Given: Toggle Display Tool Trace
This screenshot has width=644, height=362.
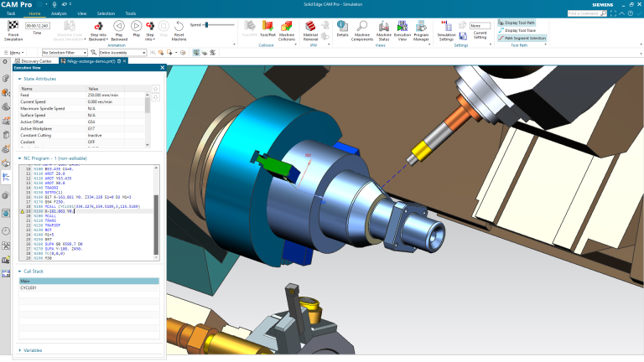Looking at the screenshot, I should pos(517,30).
